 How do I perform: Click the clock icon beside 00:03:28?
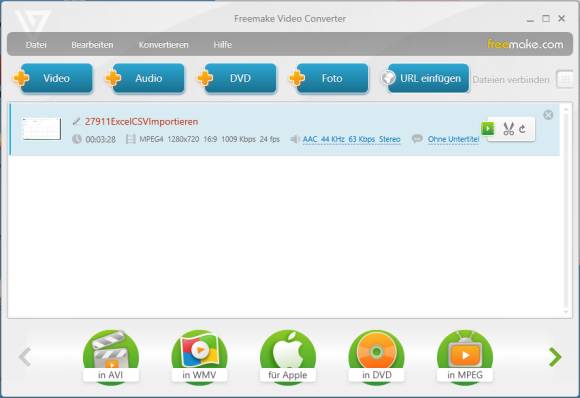coord(77,139)
